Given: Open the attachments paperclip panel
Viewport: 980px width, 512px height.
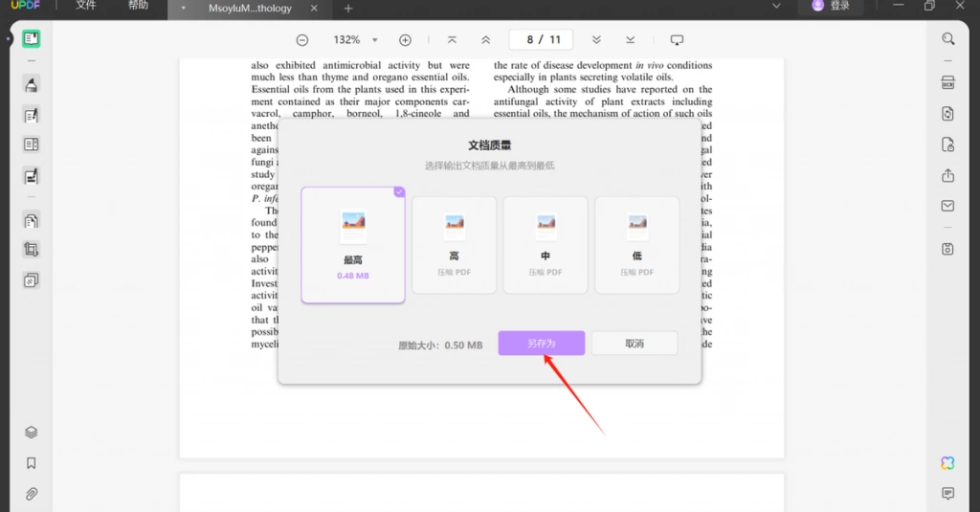Looking at the screenshot, I should tap(32, 494).
